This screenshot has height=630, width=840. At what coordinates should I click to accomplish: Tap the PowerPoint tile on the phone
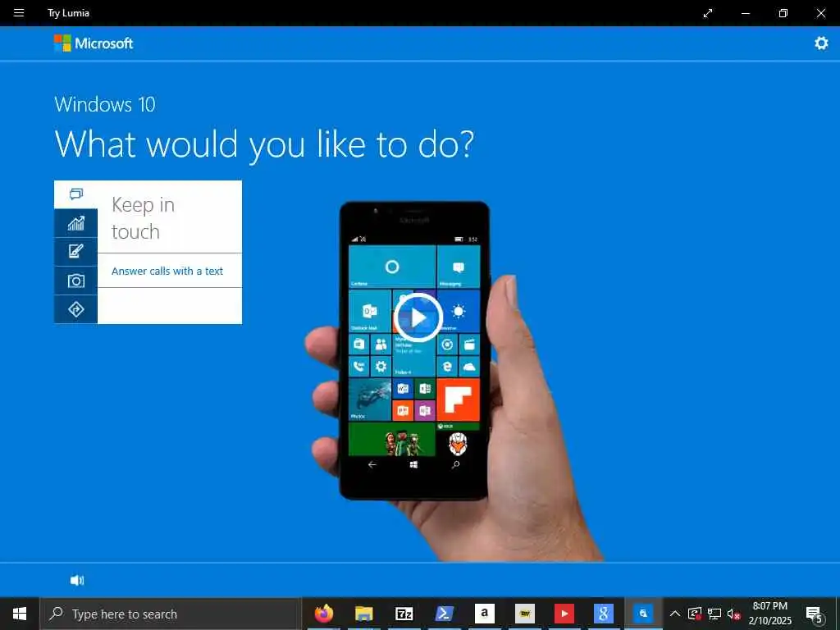[x=403, y=411]
